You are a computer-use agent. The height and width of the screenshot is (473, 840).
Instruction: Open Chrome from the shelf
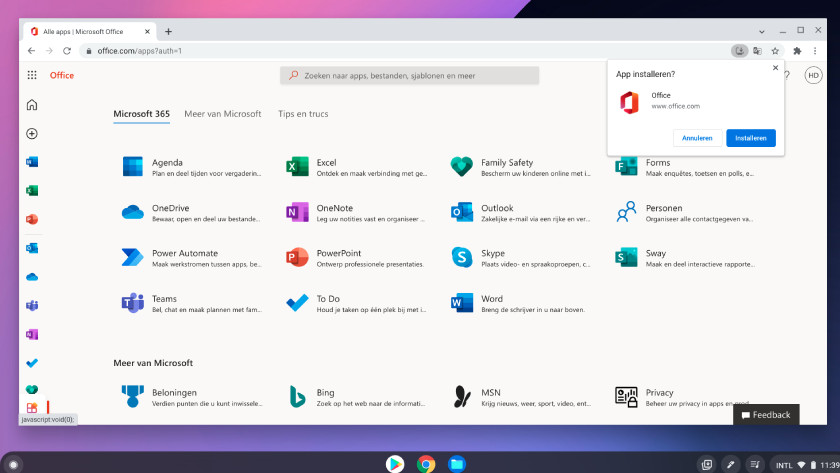pos(426,464)
